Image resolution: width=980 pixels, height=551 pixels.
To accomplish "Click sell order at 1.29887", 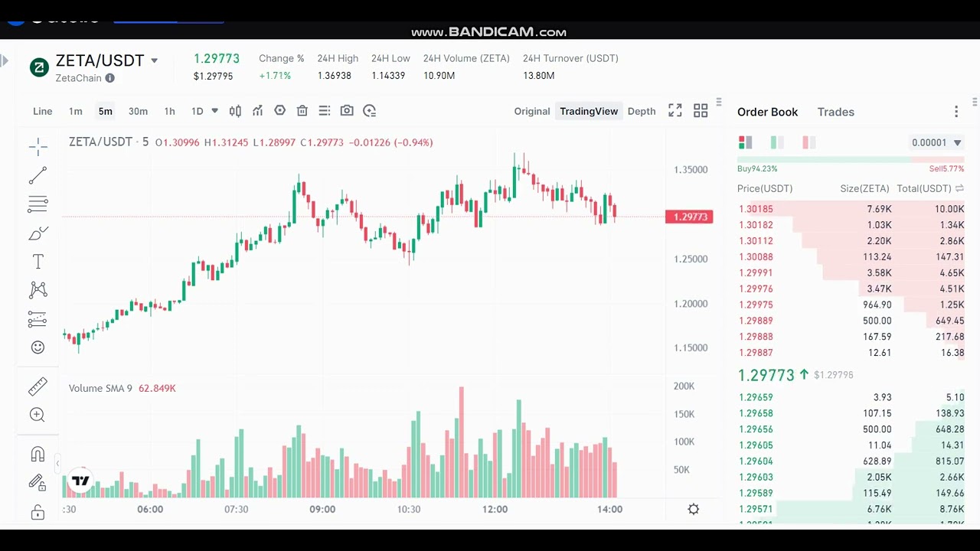I will [851, 353].
